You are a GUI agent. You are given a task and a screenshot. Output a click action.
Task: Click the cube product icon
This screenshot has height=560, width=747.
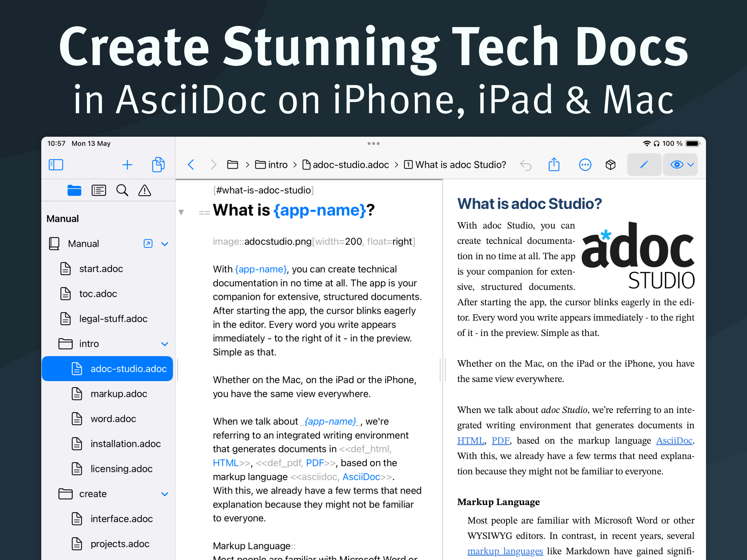click(x=611, y=165)
